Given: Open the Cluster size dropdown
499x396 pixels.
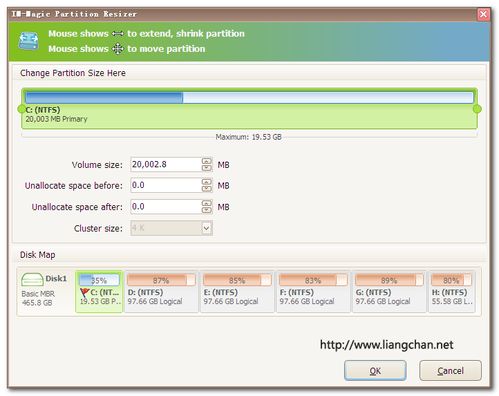Looking at the screenshot, I should pyautogui.click(x=207, y=228).
